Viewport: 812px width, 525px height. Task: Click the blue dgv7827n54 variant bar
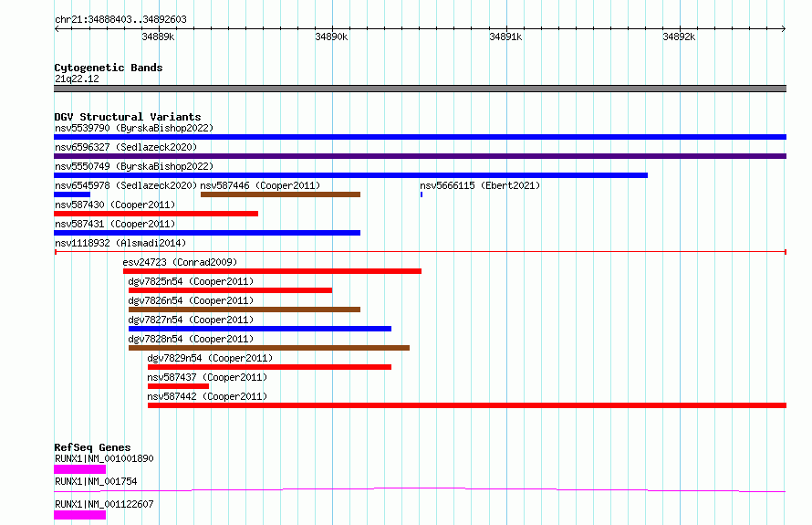(260, 329)
